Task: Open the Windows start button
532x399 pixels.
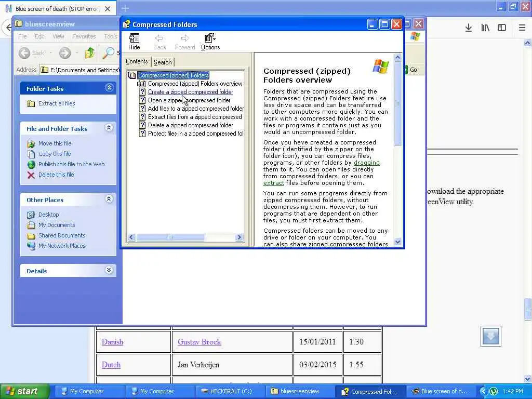Action: coord(24,391)
